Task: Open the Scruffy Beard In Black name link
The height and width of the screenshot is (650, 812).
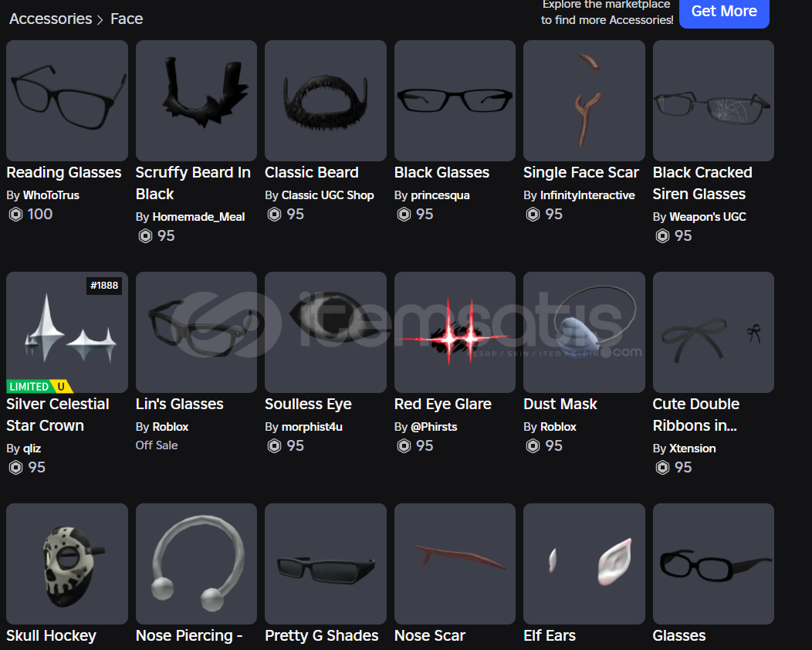Action: pos(193,184)
